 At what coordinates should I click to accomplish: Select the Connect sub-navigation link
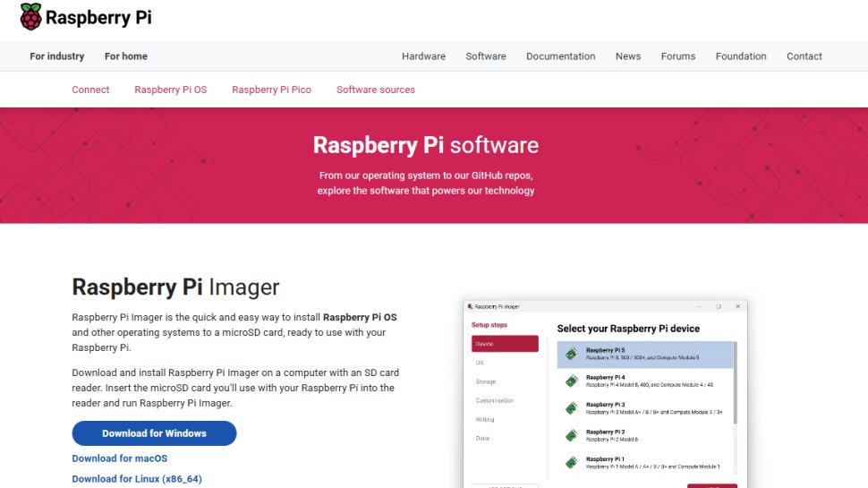[x=90, y=90]
